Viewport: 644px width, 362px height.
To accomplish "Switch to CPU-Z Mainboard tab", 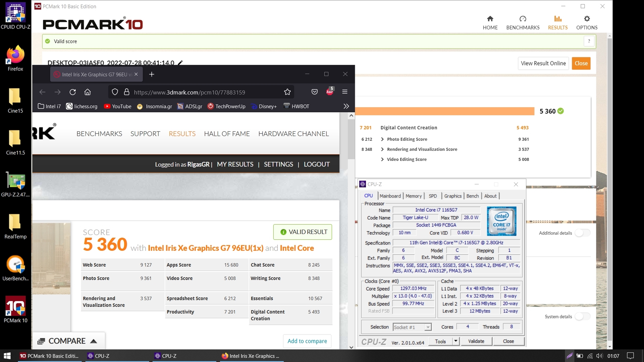I will pos(390,196).
